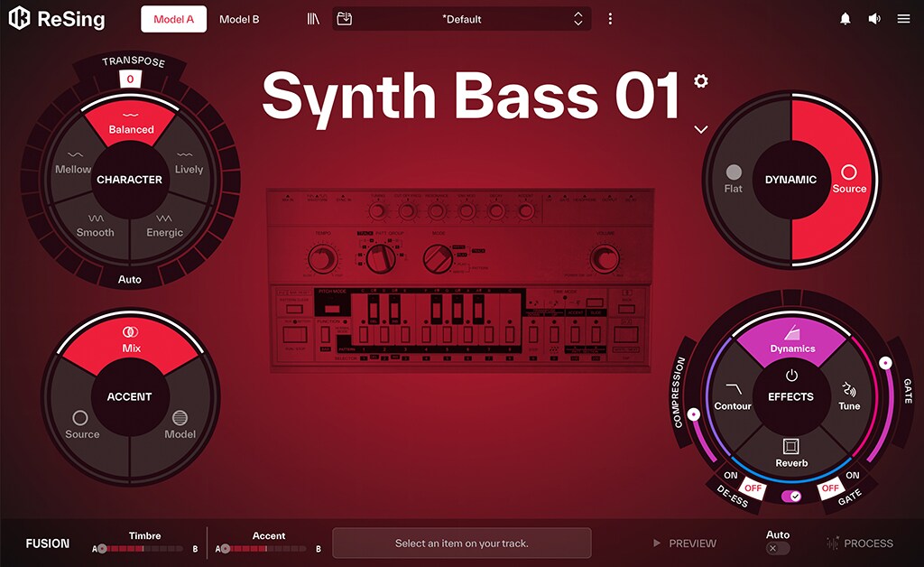This screenshot has width=924, height=567.
Task: Click the PREVIEW play button
Action: pos(685,544)
